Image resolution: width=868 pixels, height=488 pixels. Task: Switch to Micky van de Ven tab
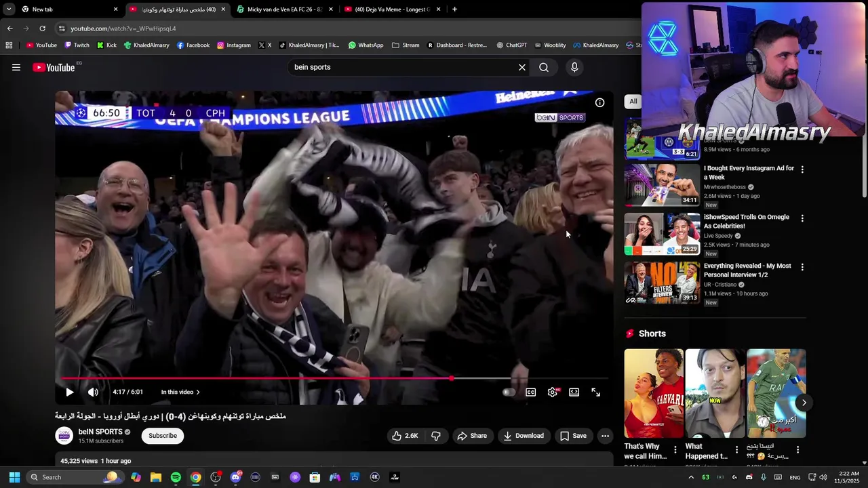coord(283,9)
